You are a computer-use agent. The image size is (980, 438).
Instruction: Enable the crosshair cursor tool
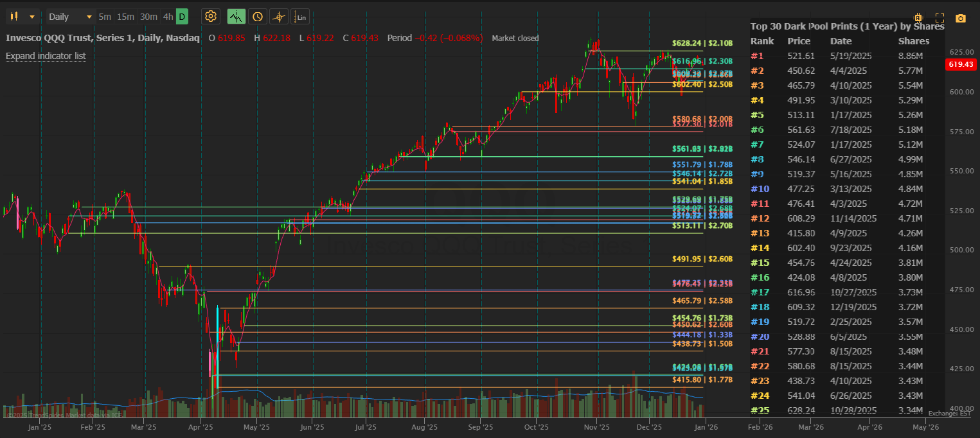point(278,16)
